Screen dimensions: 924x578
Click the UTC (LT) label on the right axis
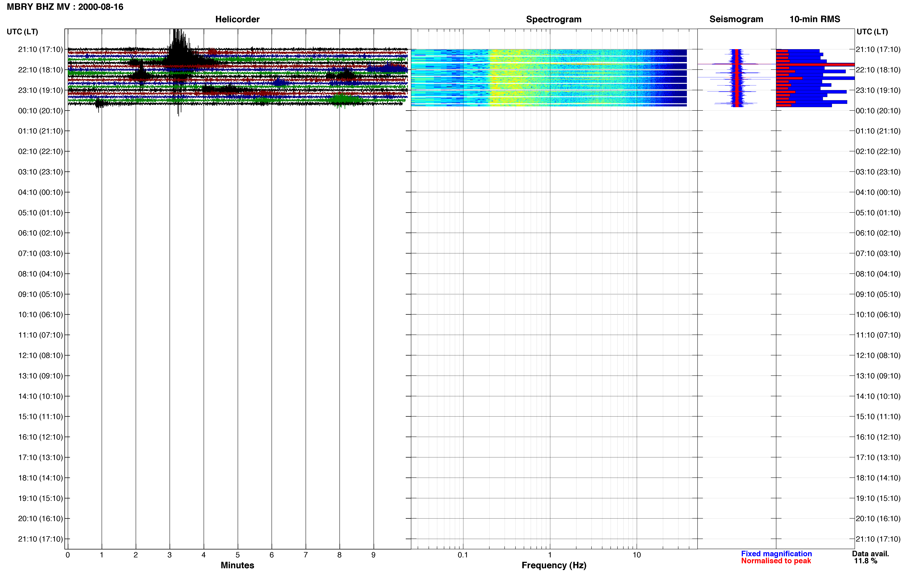[872, 32]
